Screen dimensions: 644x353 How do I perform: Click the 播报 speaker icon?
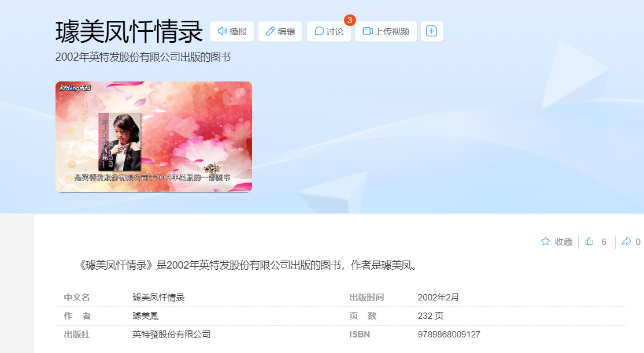[x=222, y=31]
